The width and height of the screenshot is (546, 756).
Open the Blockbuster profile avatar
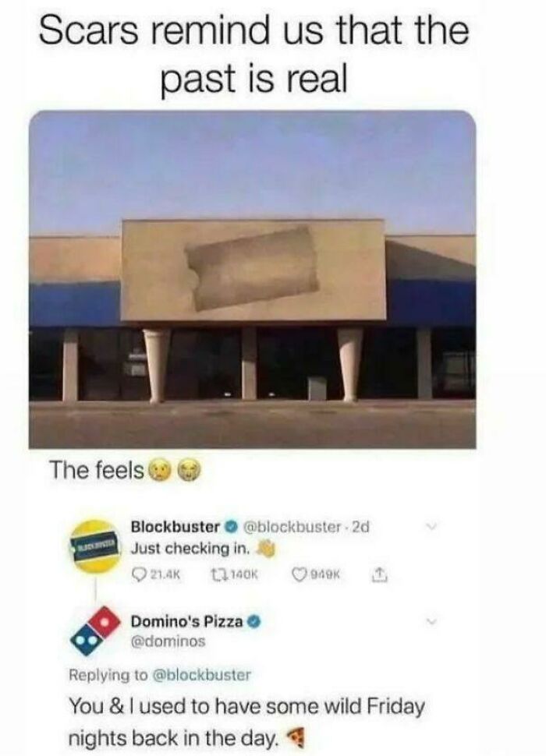pos(95,546)
